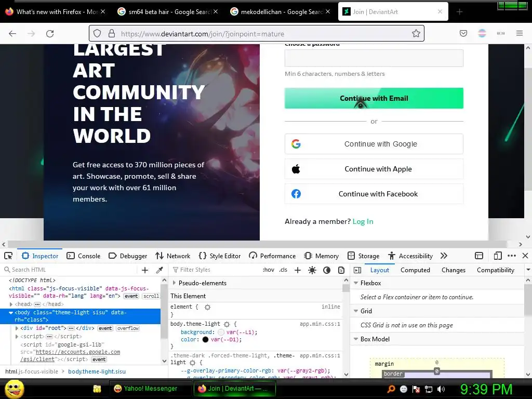Click Continue with Apple

tap(374, 169)
